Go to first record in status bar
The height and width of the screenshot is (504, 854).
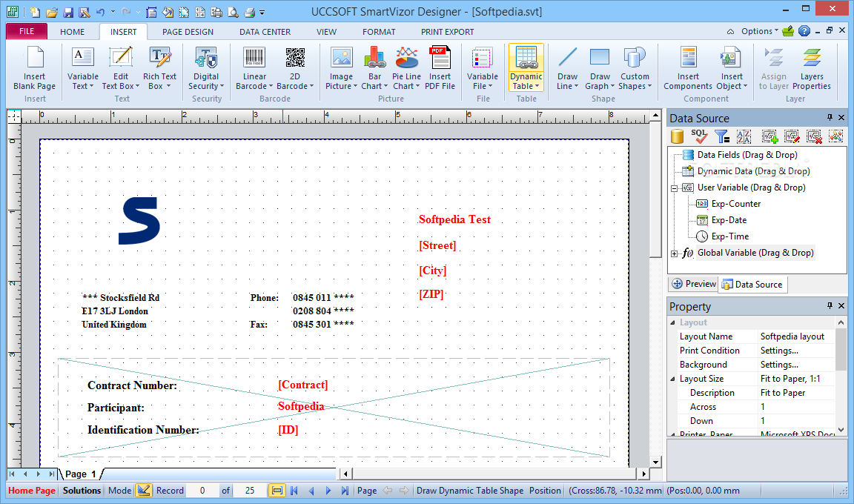[294, 491]
